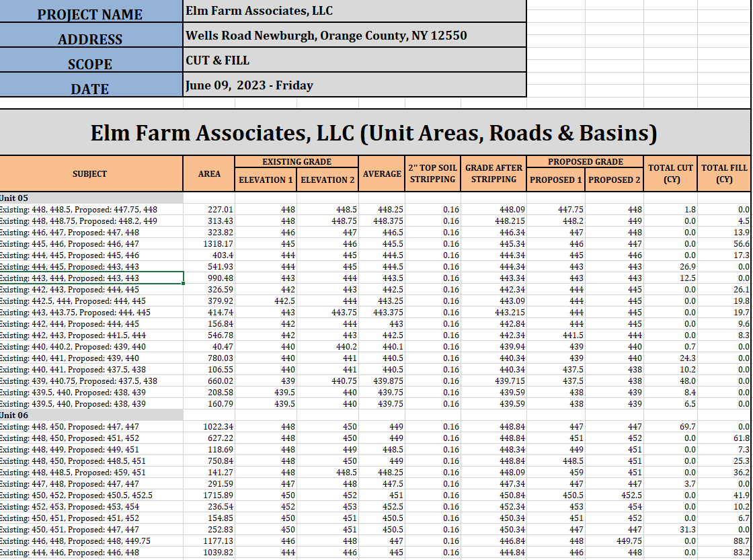Click the 2" TOP SOIL STRIPPING header
Image resolution: width=753 pixels, height=560 pixels.
(432, 173)
